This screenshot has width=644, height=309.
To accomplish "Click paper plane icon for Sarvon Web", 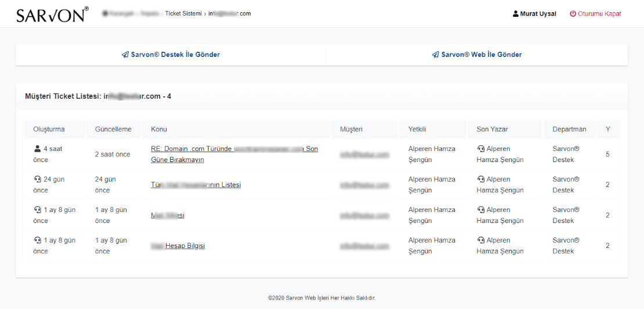I will click(435, 55).
